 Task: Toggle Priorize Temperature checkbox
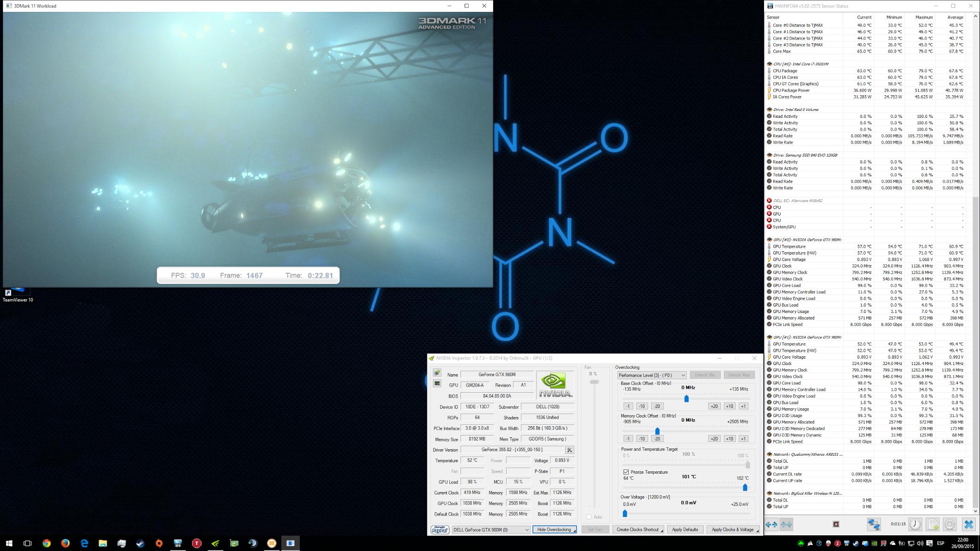pos(626,472)
